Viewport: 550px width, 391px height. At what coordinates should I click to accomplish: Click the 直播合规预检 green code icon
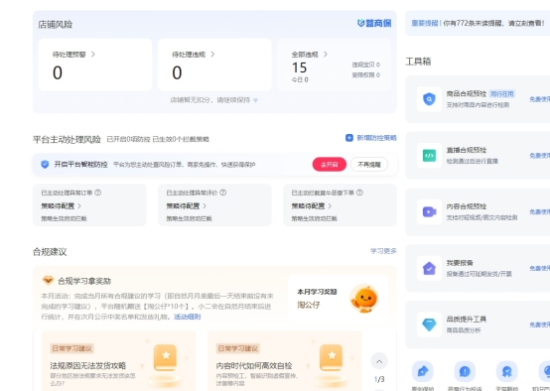click(x=429, y=155)
